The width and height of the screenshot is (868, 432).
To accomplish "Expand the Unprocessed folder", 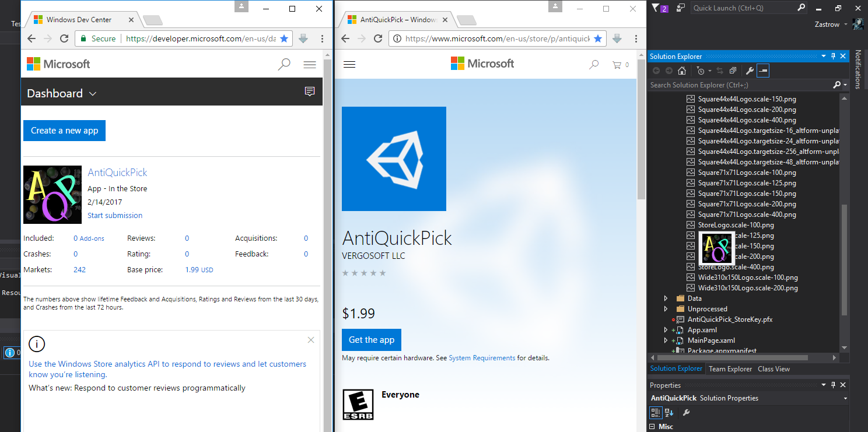I will pos(666,309).
